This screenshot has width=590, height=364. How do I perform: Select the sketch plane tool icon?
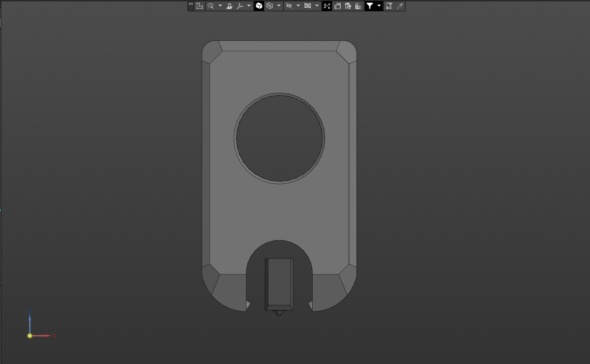[x=200, y=6]
